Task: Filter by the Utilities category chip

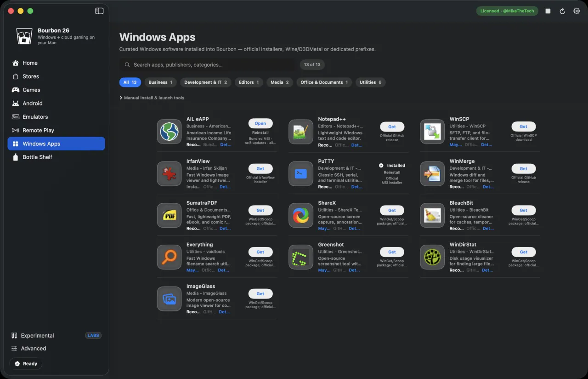Action: click(x=370, y=82)
